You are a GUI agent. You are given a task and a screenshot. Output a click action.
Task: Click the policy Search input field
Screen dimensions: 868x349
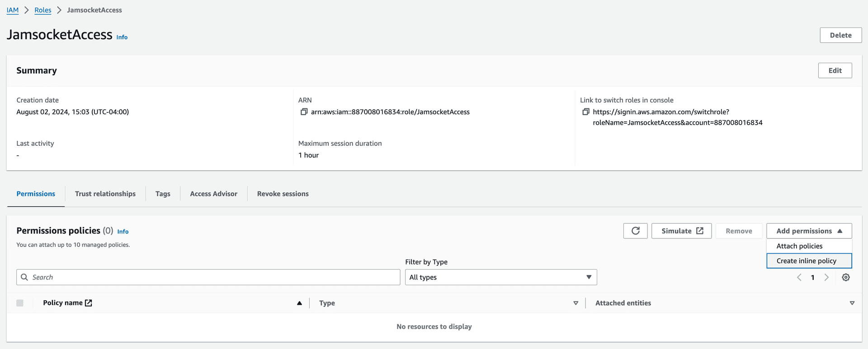tap(208, 277)
